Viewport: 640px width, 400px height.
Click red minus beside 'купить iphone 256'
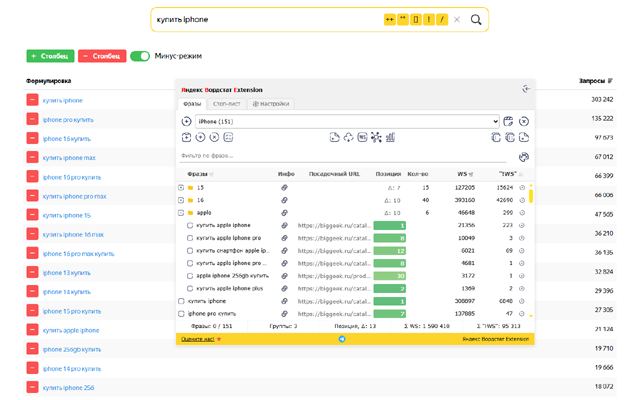(x=32, y=387)
